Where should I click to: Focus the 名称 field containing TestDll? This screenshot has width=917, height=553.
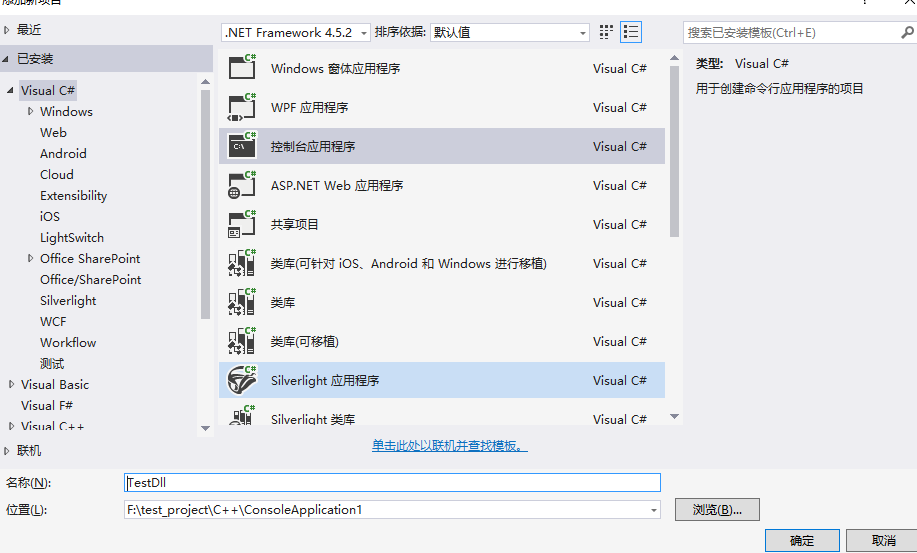coord(392,483)
